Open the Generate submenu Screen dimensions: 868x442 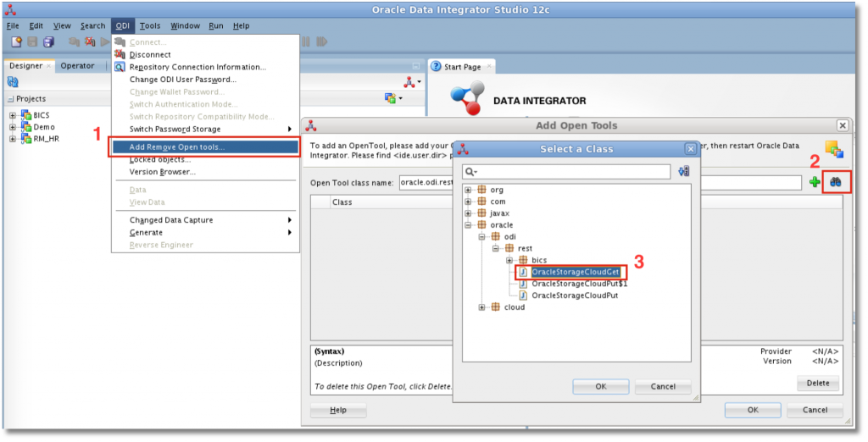[205, 232]
